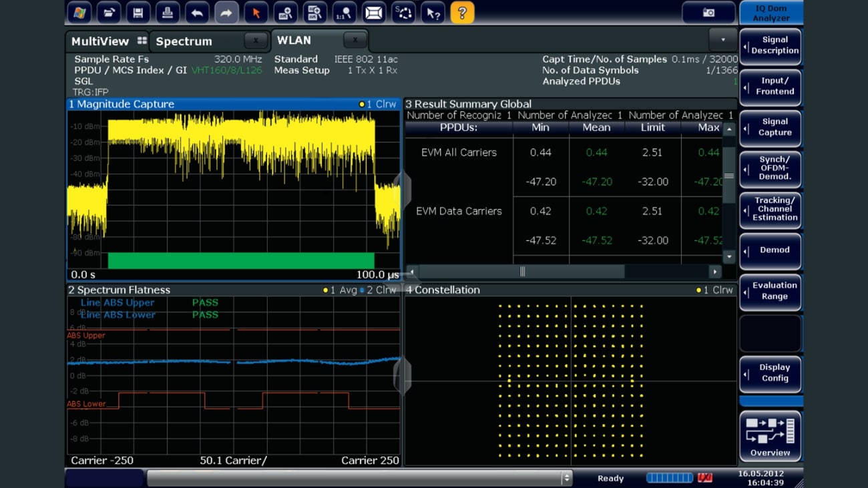Open the Demod settings panel
This screenshot has width=868, height=488.
771,251
